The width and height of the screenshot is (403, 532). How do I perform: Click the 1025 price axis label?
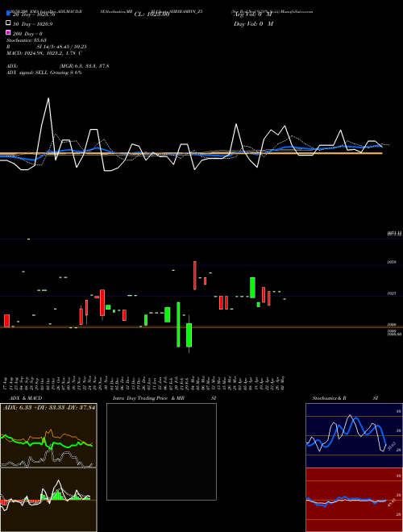click(392, 293)
